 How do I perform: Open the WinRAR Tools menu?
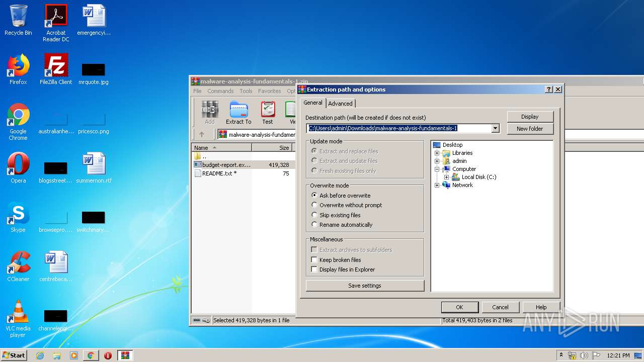pyautogui.click(x=246, y=91)
